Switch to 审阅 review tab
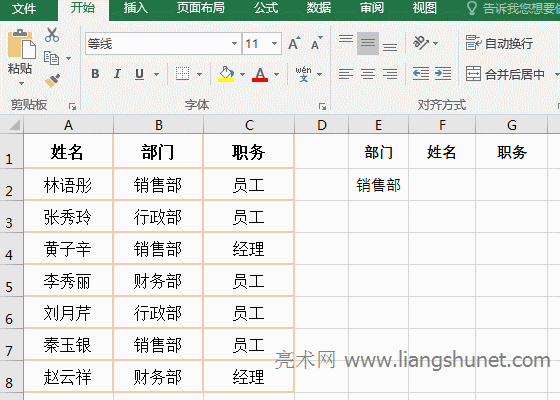The width and height of the screenshot is (560, 400). pos(372,8)
